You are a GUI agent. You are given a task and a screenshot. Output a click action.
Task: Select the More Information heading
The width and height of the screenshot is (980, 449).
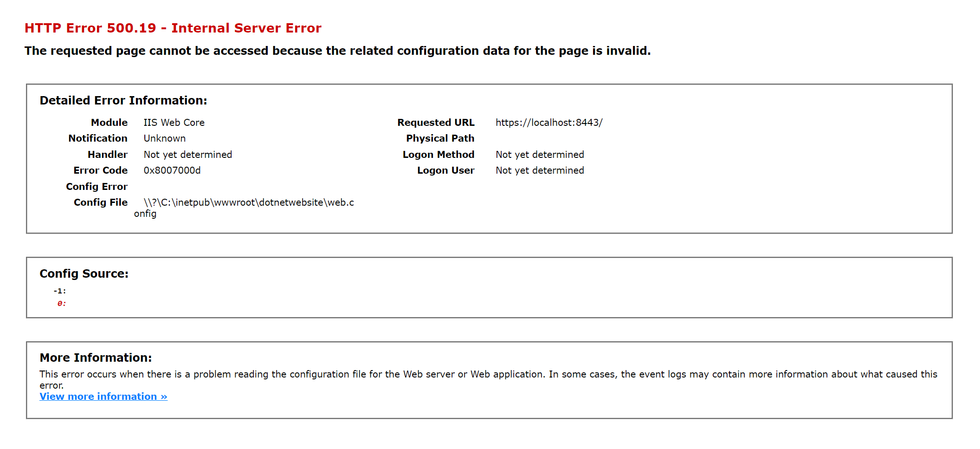point(96,358)
